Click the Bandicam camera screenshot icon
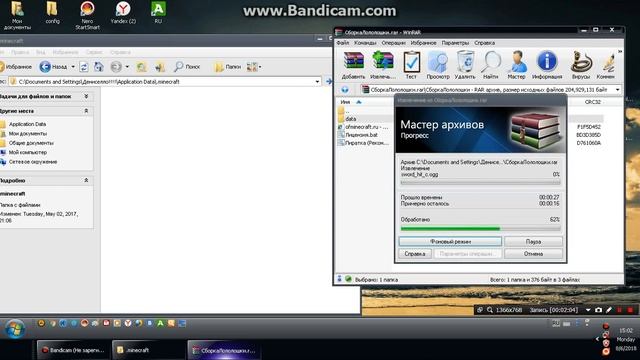The height and width of the screenshot is (360, 640). pos(598,310)
